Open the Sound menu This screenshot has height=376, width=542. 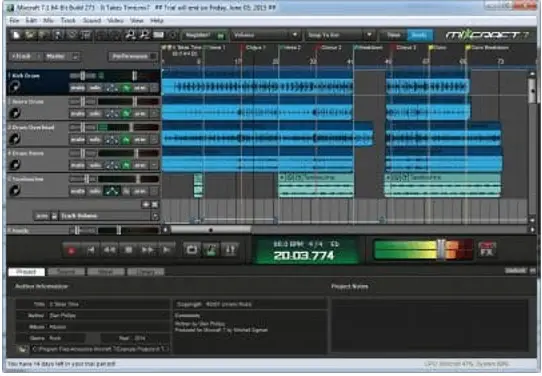click(92, 20)
